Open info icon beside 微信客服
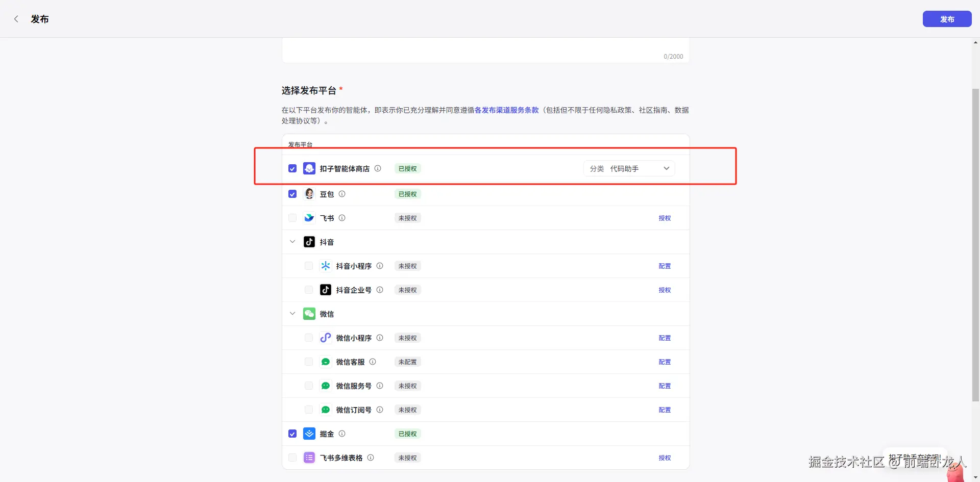 (x=373, y=362)
